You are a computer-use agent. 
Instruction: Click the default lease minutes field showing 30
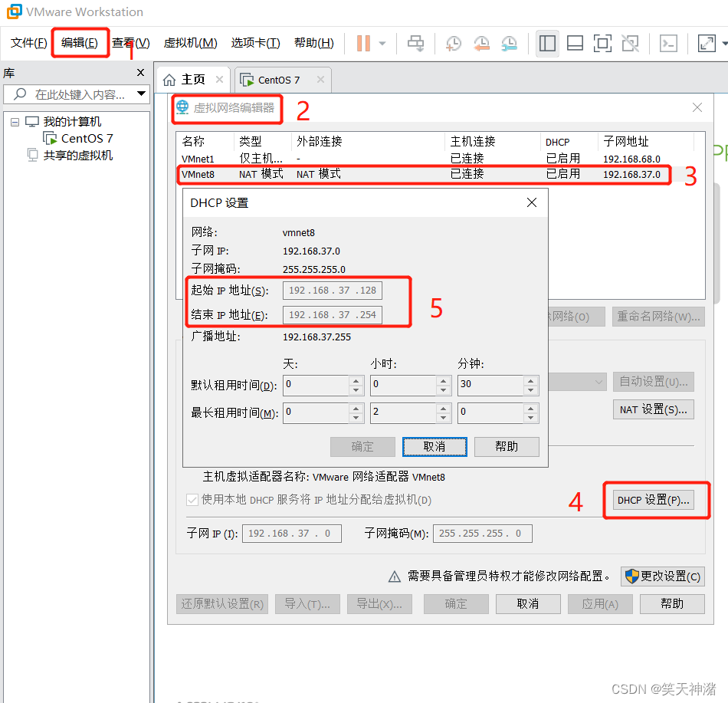tap(490, 385)
